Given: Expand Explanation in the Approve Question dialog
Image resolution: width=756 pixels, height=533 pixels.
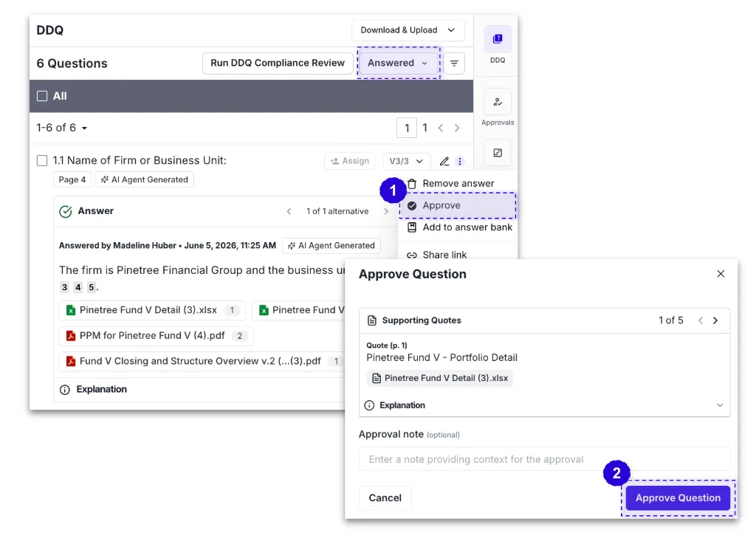Looking at the screenshot, I should point(544,405).
